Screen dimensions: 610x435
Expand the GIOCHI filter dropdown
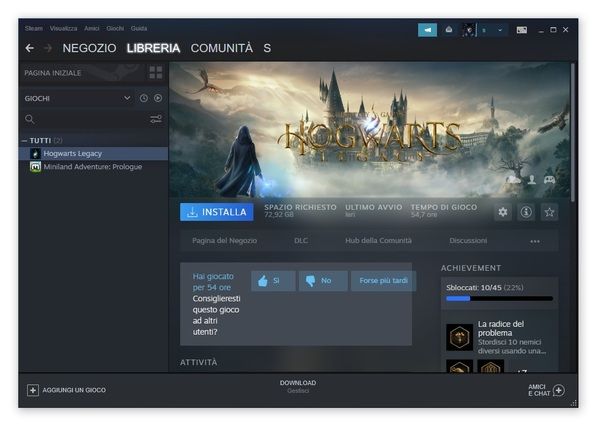coord(77,98)
